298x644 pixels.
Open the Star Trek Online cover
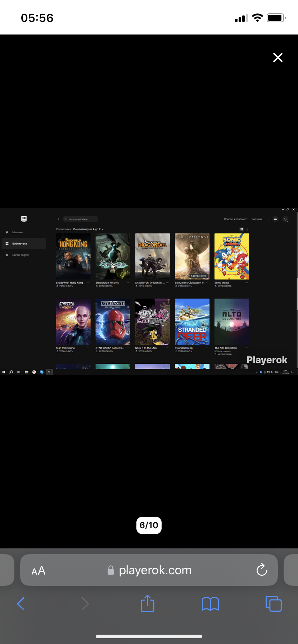[x=73, y=322]
